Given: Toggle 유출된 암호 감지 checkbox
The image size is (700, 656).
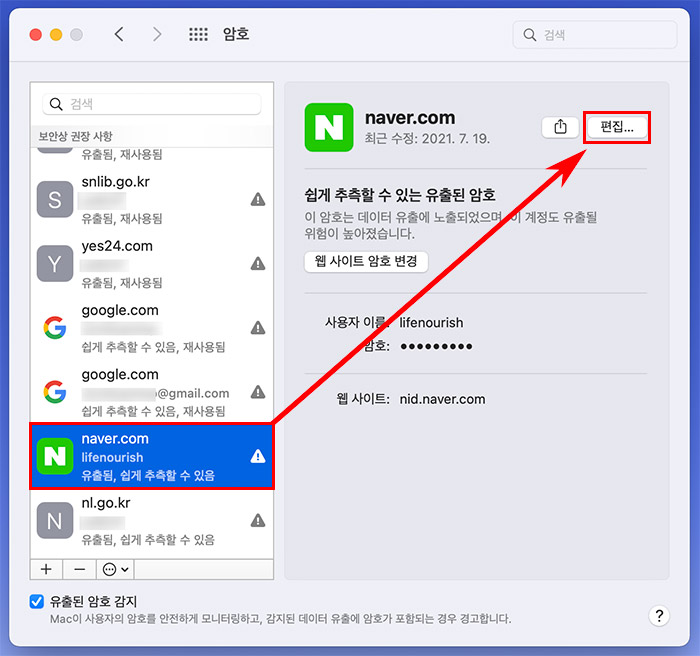Looking at the screenshot, I should point(37,602).
